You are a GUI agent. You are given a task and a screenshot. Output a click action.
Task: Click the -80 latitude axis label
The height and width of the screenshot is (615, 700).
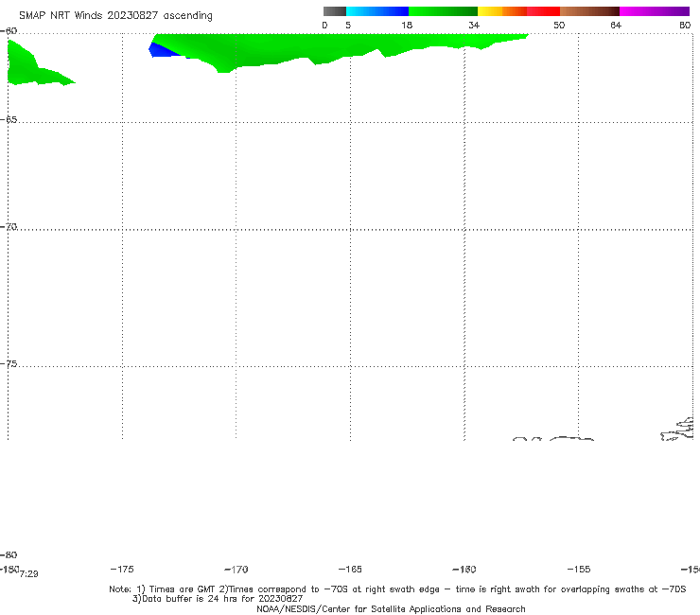pos(9,554)
